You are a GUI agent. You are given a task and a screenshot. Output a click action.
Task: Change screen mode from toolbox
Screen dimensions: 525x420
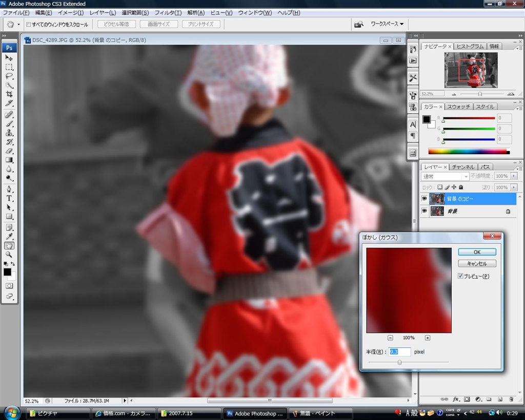pyautogui.click(x=9, y=296)
